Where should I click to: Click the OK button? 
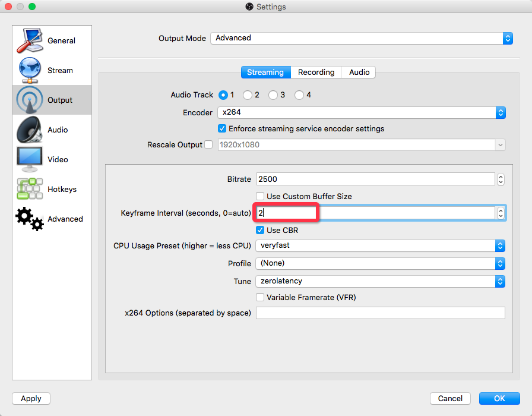(x=499, y=398)
